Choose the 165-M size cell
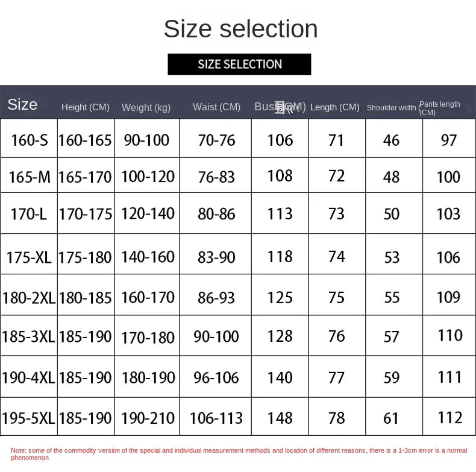The image size is (476, 472). pyautogui.click(x=29, y=177)
